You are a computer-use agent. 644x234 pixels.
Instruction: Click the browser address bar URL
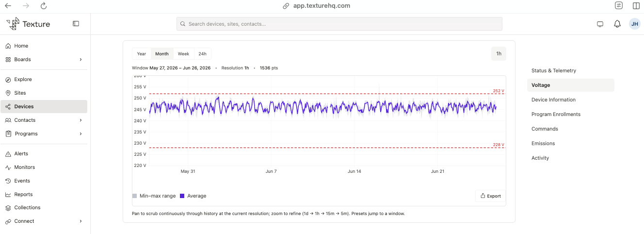tap(322, 6)
